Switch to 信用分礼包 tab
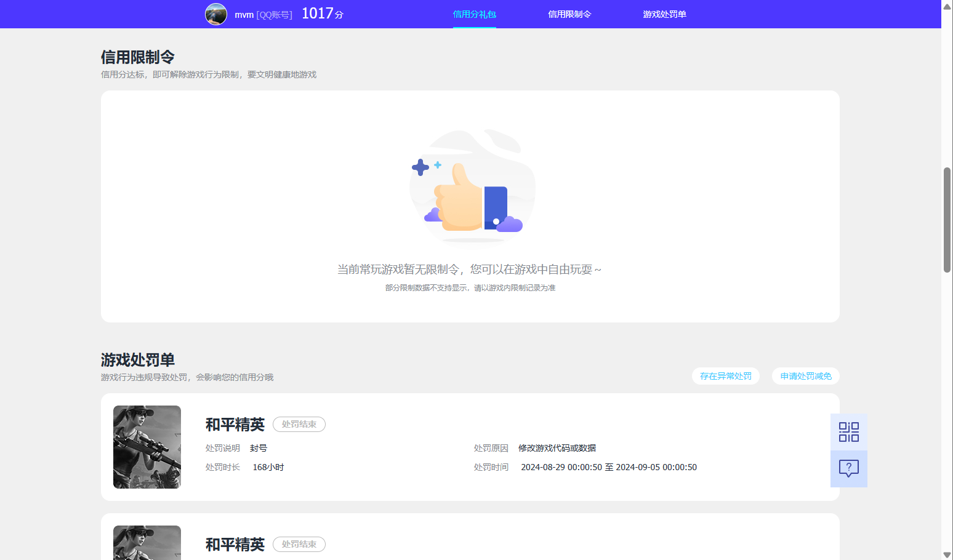Screen dimensions: 953x560 pyautogui.click(x=475, y=14)
